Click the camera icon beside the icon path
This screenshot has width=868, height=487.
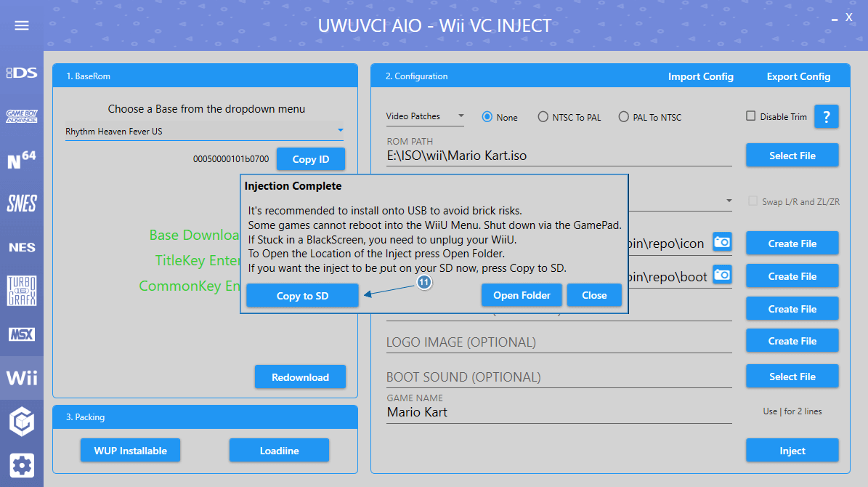722,242
